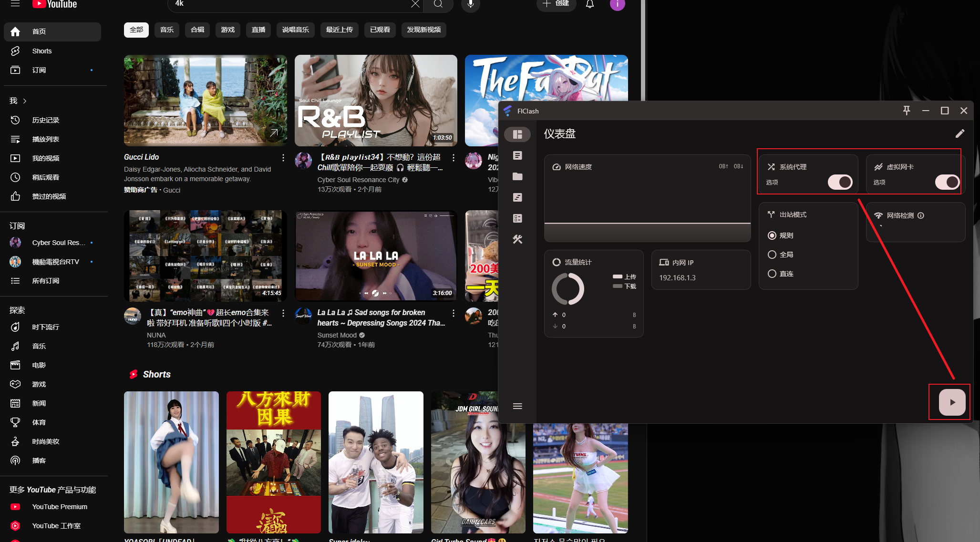Open the YouTube guide hamburger menu
Screen dimensions: 980x542
coord(15,4)
